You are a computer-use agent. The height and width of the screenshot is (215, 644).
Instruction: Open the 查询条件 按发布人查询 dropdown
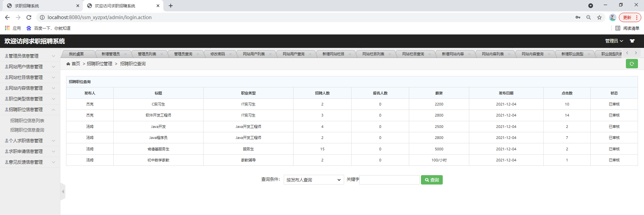click(314, 180)
